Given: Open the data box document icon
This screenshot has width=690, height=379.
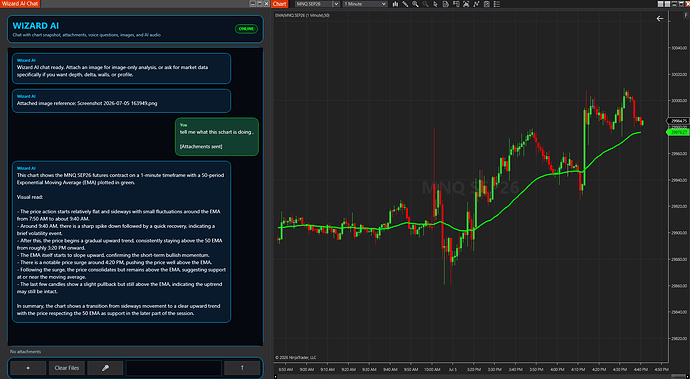Looking at the screenshot, I should 446,4.
